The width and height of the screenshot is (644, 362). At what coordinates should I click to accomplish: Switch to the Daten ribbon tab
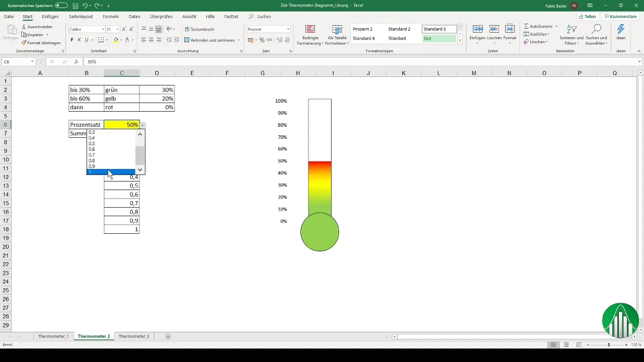coord(134,17)
